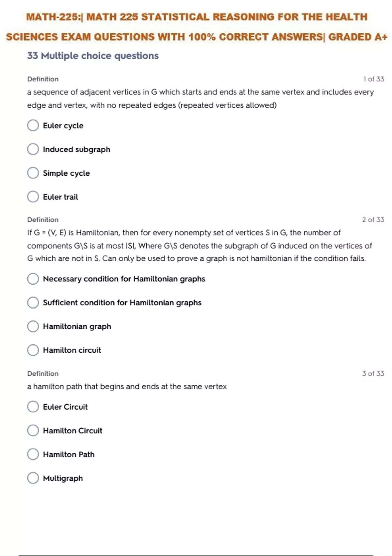Viewport: 392px width, 556px height.
Task: Click the hamilton path definition text
Action: click(127, 387)
